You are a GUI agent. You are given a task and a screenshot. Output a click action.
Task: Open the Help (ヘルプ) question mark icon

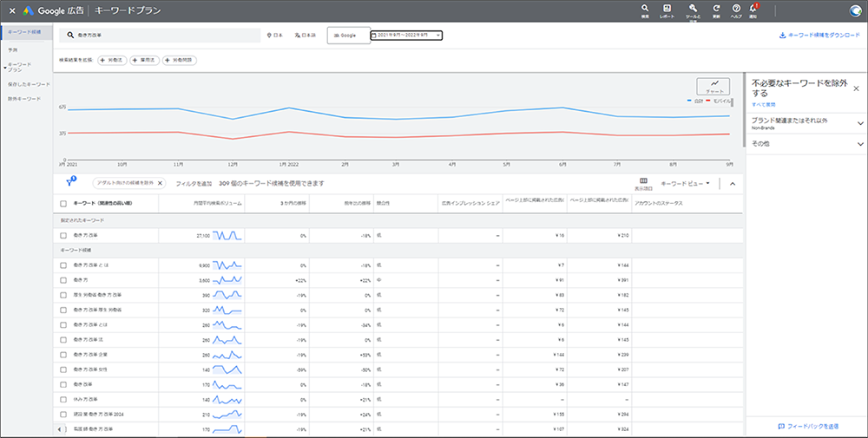736,9
